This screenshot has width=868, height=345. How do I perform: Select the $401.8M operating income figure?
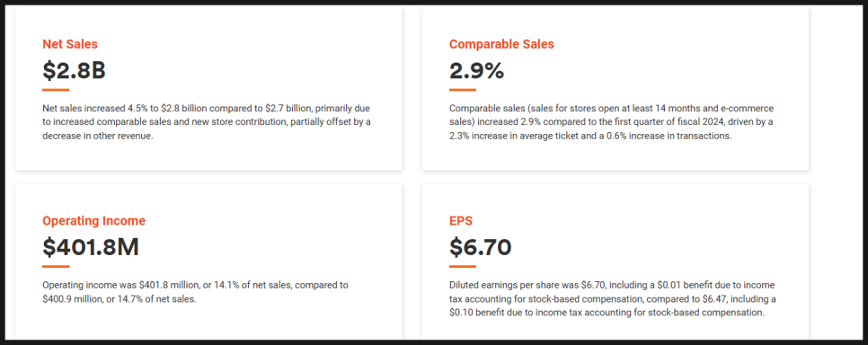tap(91, 247)
